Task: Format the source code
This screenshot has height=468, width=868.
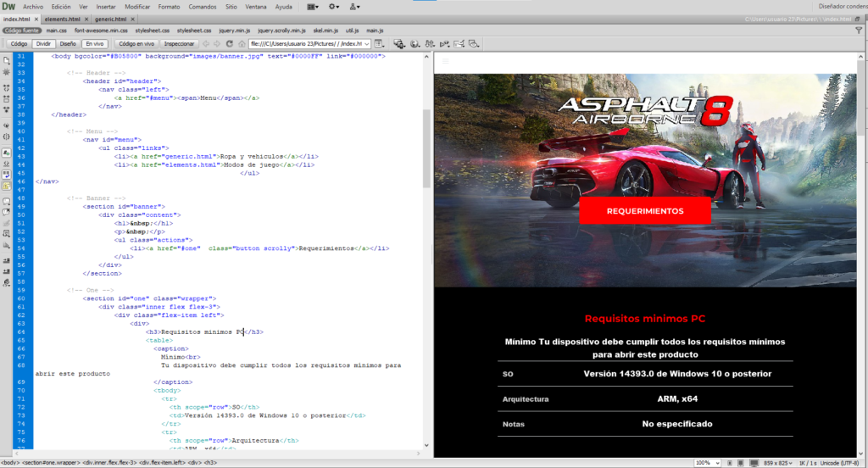Action: (7, 282)
